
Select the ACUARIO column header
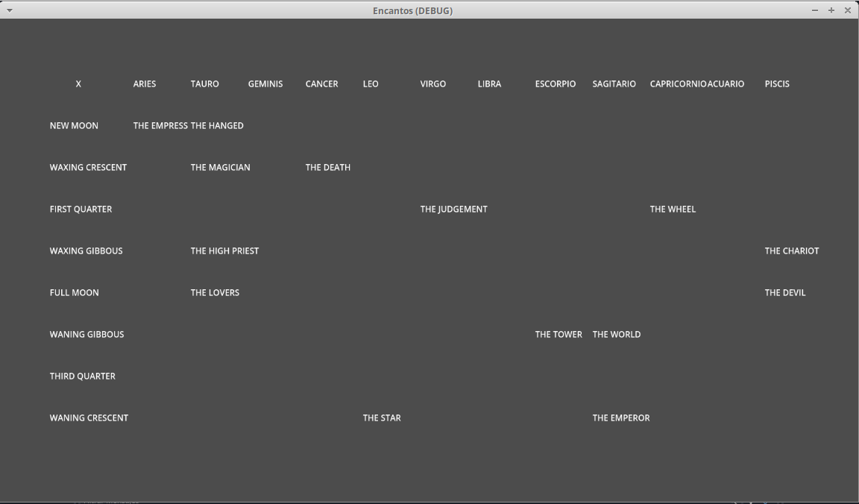click(726, 84)
